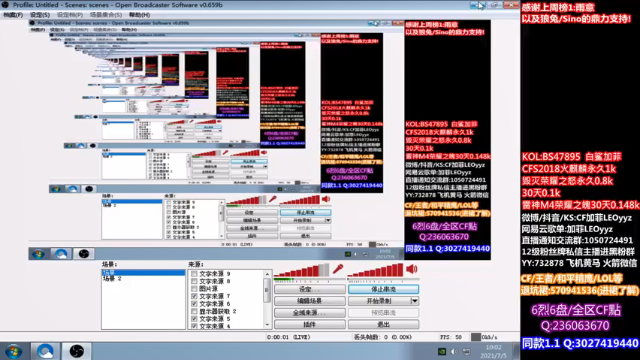
Task: Enable the 图片源 source checkbox
Action: coord(194,289)
